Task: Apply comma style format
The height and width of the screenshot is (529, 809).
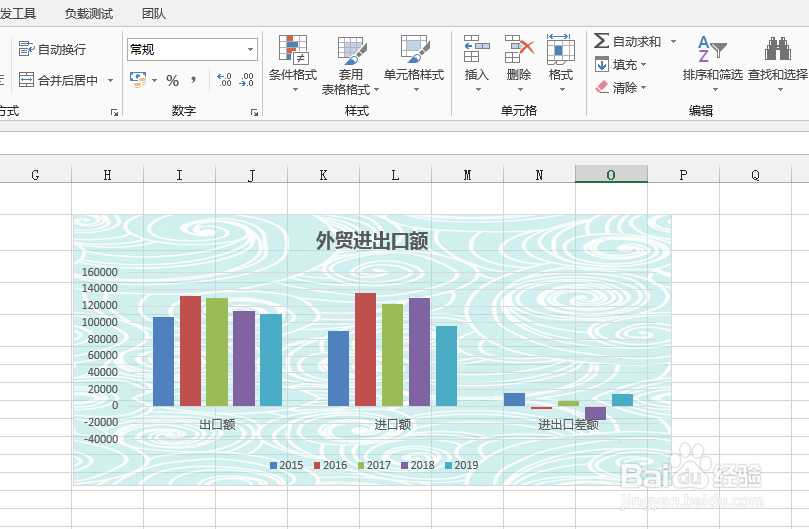Action: (x=193, y=80)
